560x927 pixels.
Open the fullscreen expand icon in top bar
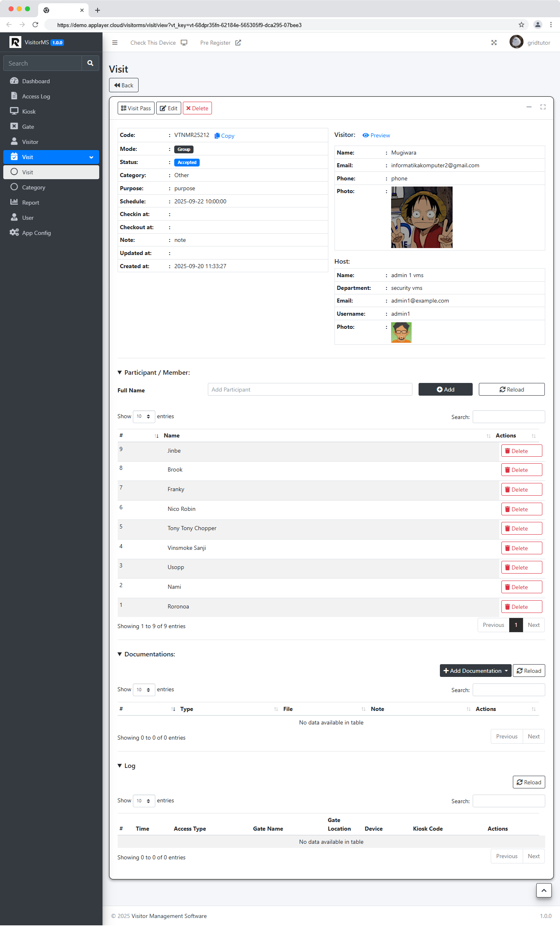[x=494, y=43]
